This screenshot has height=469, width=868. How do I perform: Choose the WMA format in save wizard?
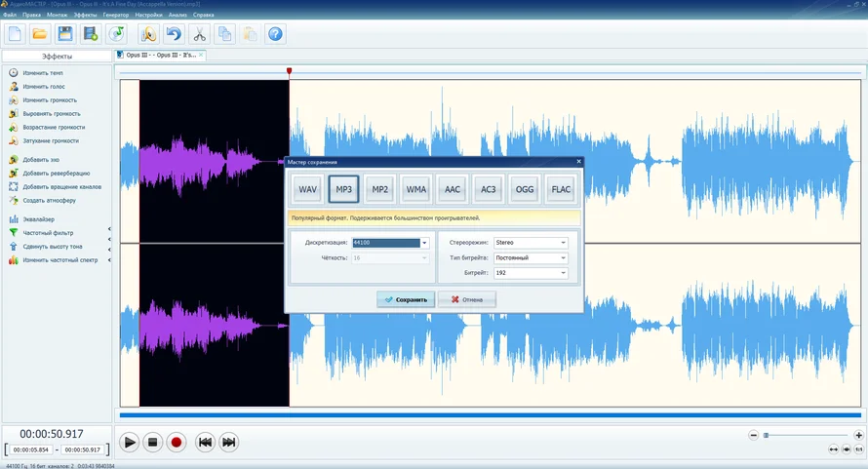(416, 189)
